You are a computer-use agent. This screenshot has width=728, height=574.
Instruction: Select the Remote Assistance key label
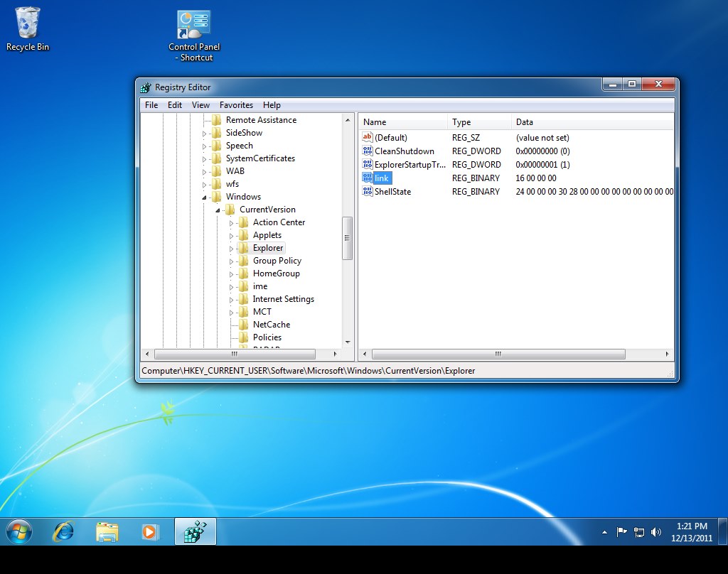pos(261,120)
